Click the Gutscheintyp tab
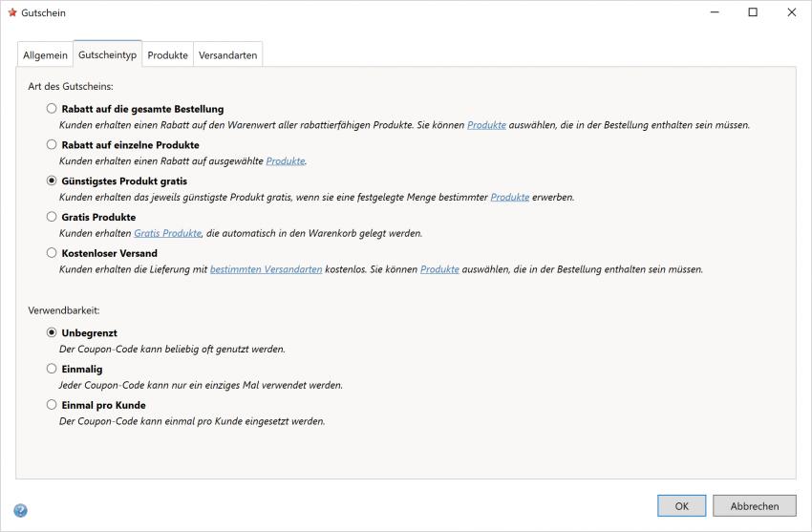Viewport: 812px width, 532px height. tap(107, 54)
